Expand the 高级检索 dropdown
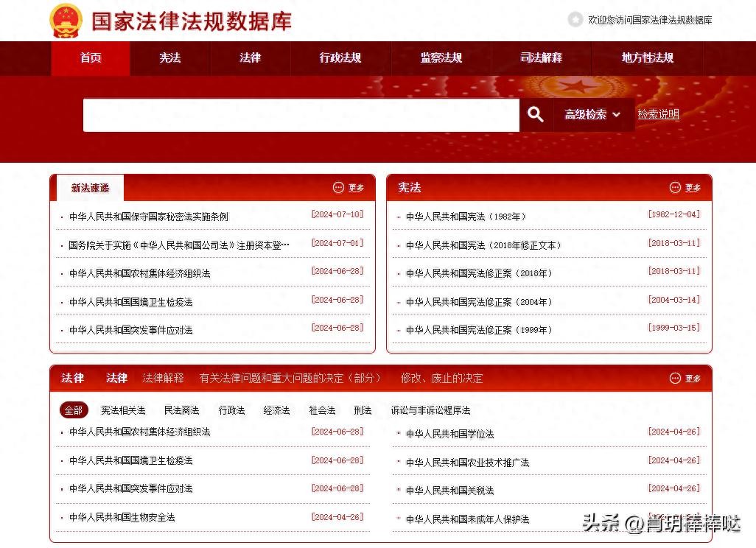This screenshot has width=756, height=548. [x=593, y=115]
